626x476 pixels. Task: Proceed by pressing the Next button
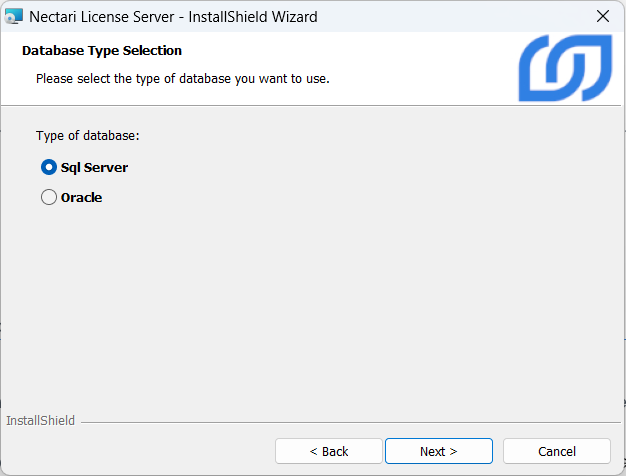438,451
